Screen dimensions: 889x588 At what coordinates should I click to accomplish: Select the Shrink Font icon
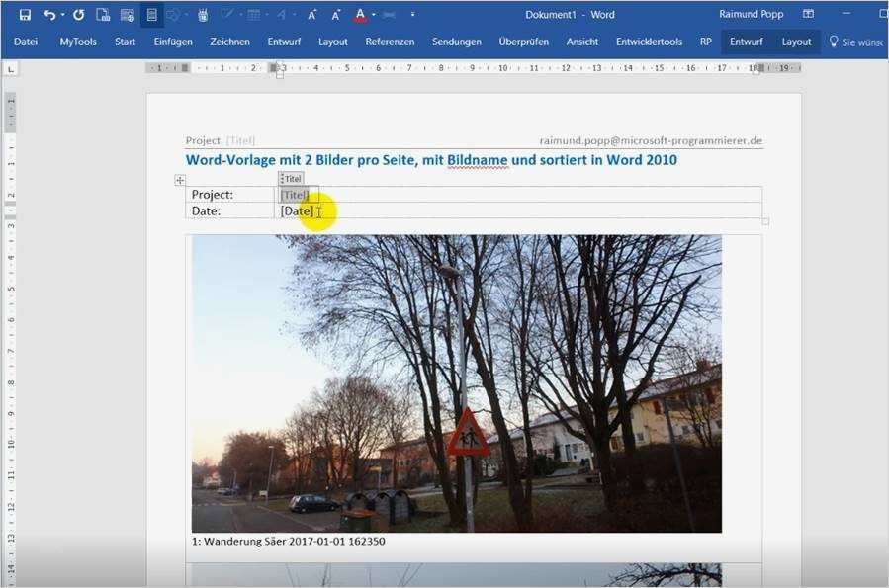[x=334, y=15]
